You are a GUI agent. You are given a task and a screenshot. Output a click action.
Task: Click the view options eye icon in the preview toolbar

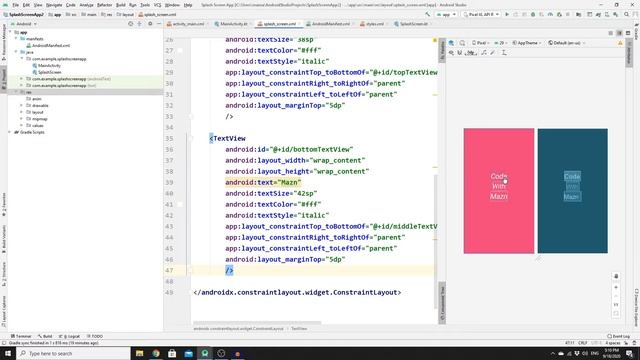[451, 53]
